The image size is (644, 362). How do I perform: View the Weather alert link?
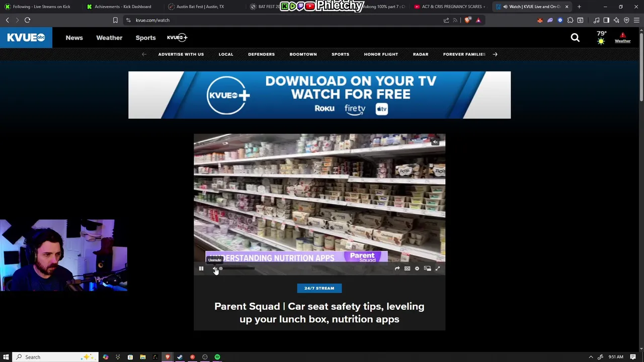click(x=622, y=38)
